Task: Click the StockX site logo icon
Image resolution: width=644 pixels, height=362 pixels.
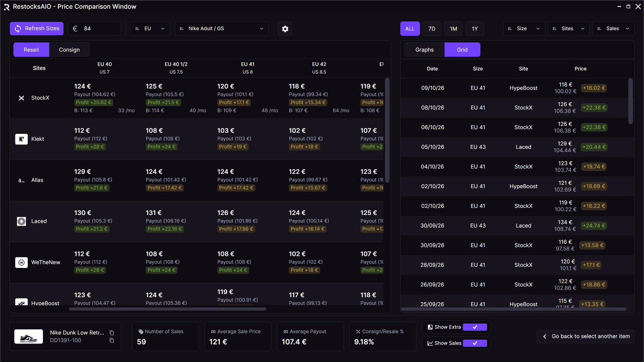Action: pyautogui.click(x=21, y=98)
